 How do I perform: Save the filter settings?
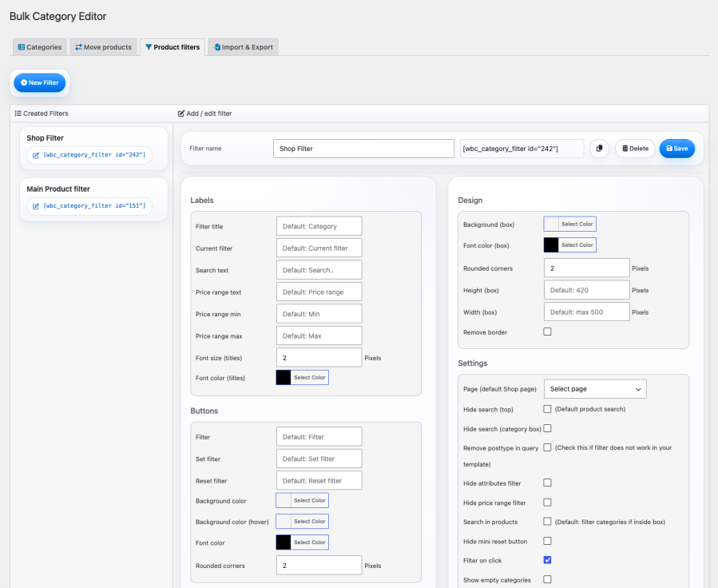point(676,149)
